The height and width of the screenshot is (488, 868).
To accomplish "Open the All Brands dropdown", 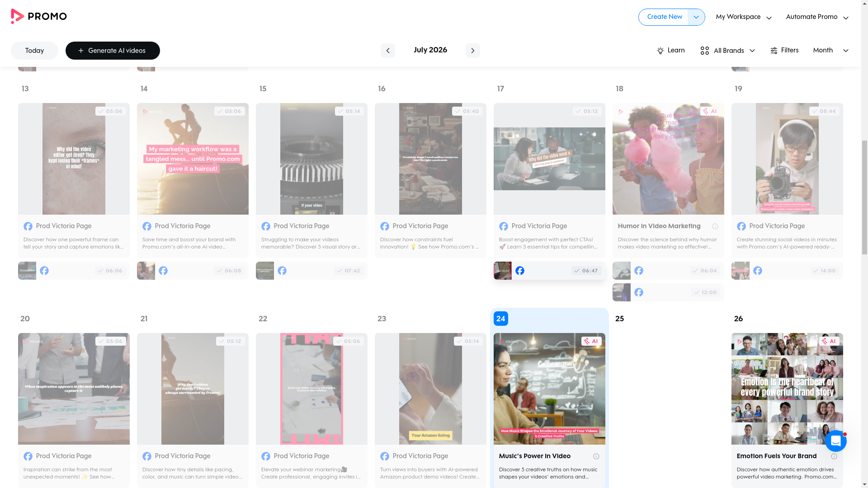I will [x=727, y=51].
